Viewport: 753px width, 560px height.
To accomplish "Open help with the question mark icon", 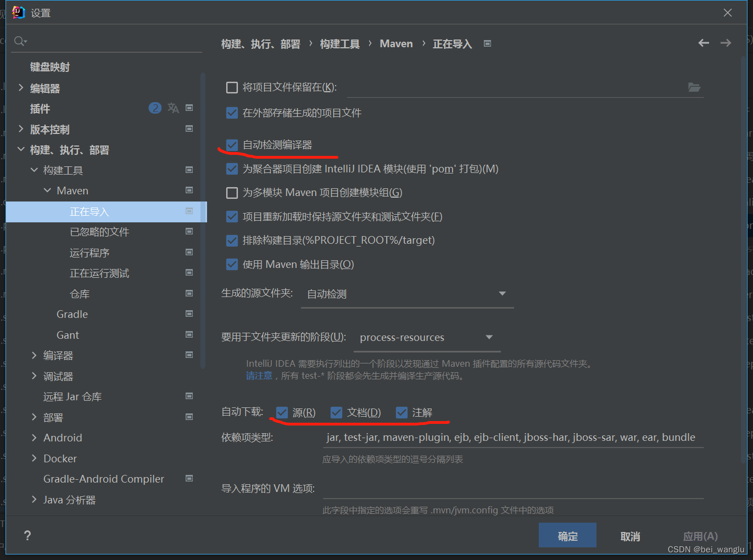I will tap(27, 536).
